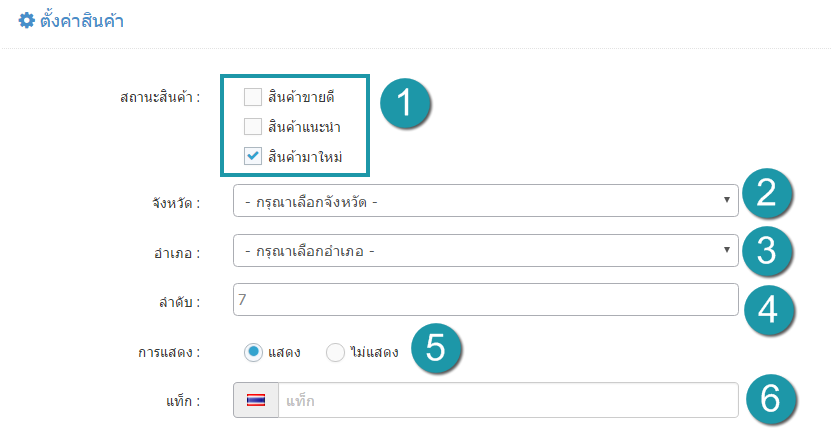Click the ตั้งค่าสินค้า section heading

pos(82,21)
